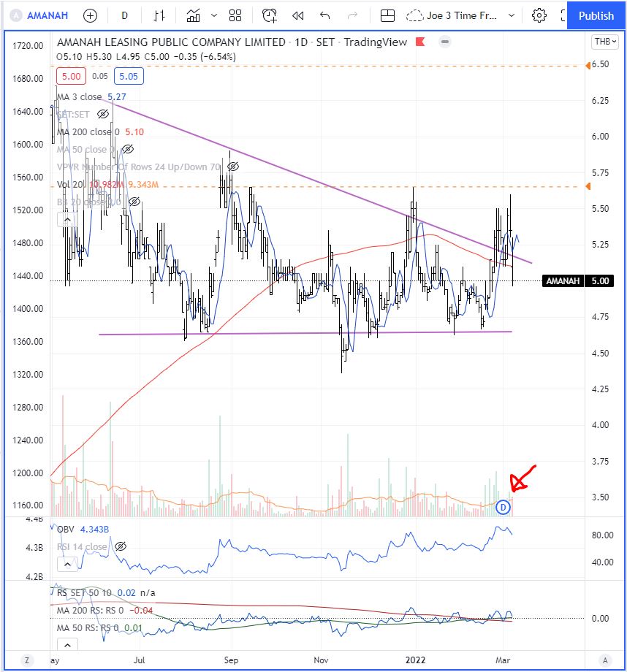Click the red flag marker beside the title

point(420,42)
